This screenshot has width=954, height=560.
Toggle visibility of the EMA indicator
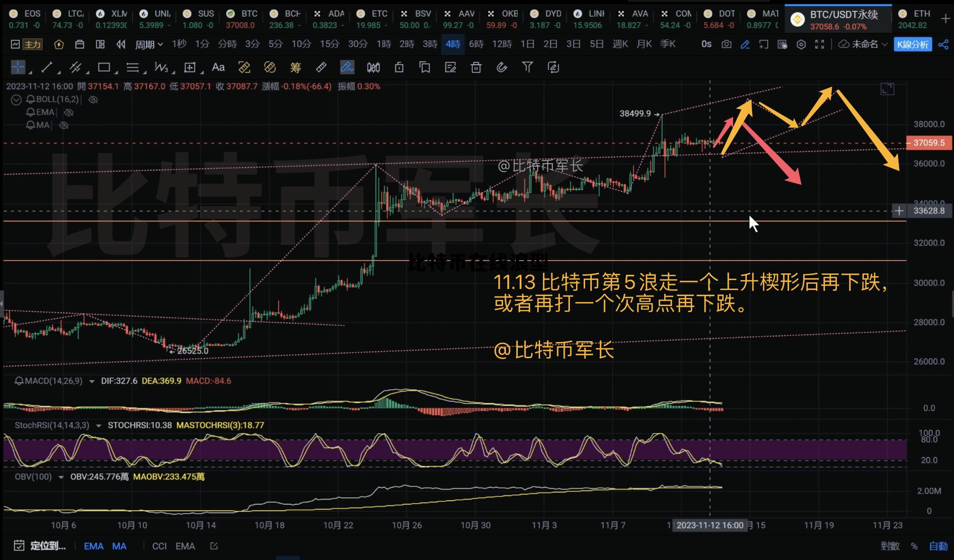pyautogui.click(x=69, y=112)
